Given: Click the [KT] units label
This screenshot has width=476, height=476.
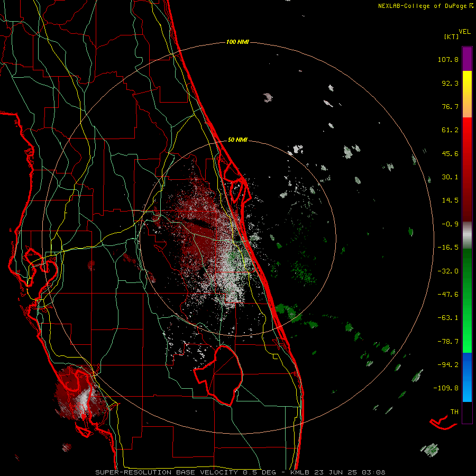Looking at the screenshot, I should pos(451,36).
